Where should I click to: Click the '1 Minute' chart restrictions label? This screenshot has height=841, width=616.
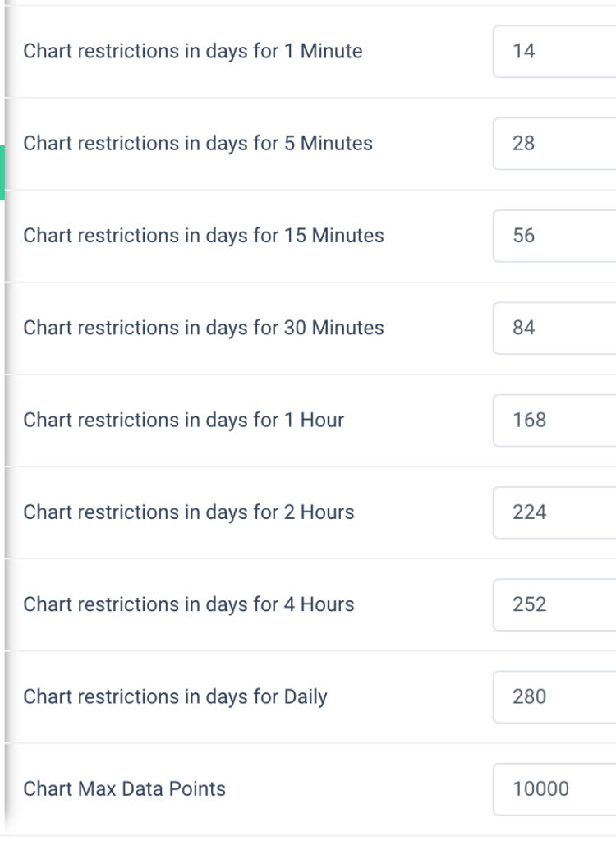(x=192, y=52)
